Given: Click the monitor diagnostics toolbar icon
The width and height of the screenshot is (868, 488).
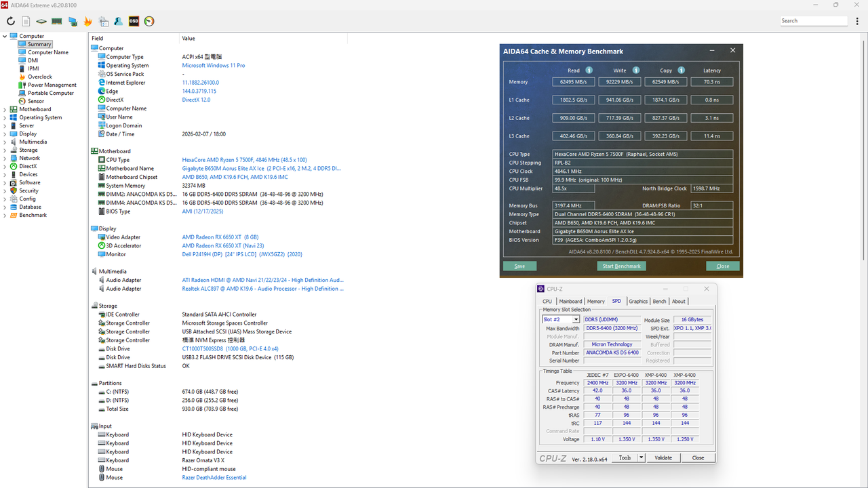Looking at the screenshot, I should coord(73,21).
